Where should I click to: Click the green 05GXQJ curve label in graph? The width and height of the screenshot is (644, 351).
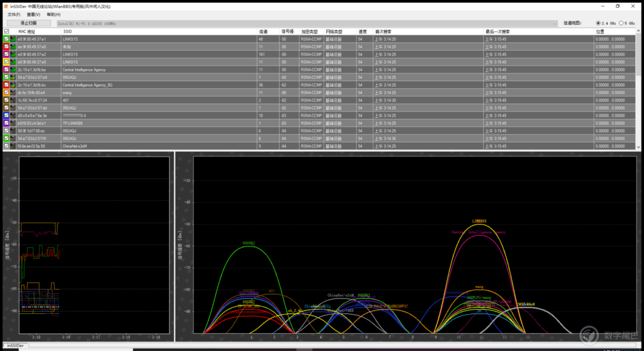(249, 243)
